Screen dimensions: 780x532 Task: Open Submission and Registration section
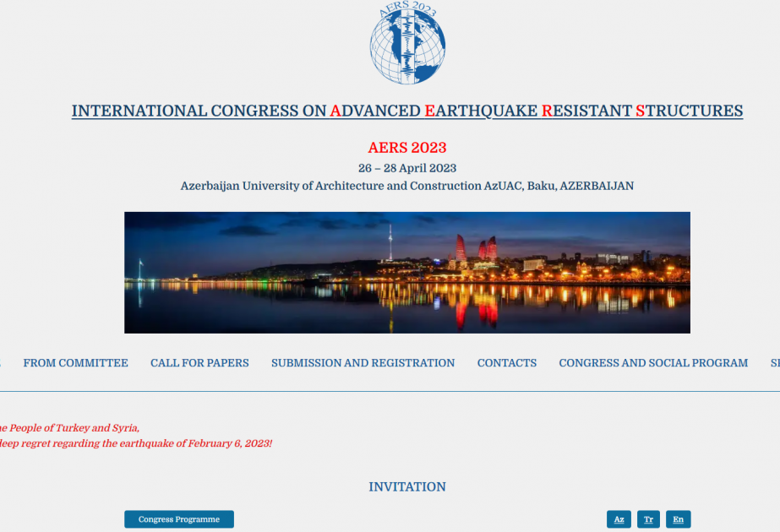(363, 363)
